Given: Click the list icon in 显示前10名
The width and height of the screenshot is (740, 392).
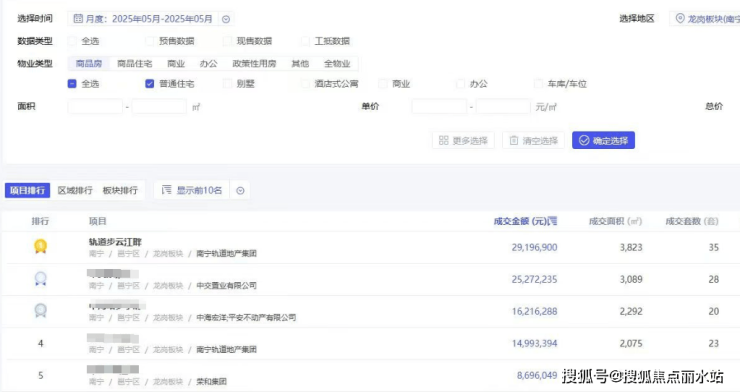Looking at the screenshot, I should [166, 190].
